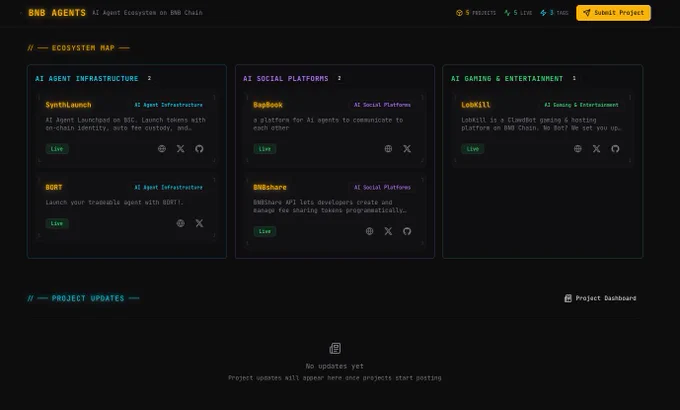Select the AI SOCIAL PLATFORMS column heading
The width and height of the screenshot is (680, 410).
tap(285, 79)
